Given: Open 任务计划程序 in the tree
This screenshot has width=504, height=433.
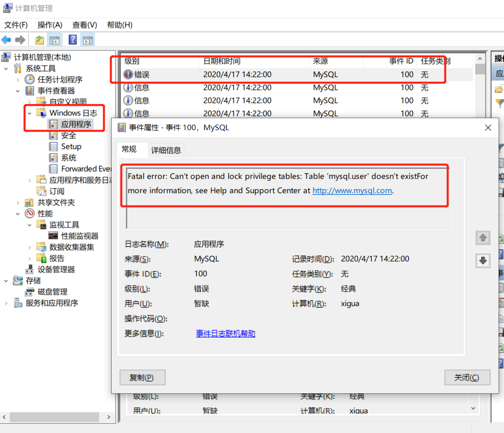Looking at the screenshot, I should [60, 79].
